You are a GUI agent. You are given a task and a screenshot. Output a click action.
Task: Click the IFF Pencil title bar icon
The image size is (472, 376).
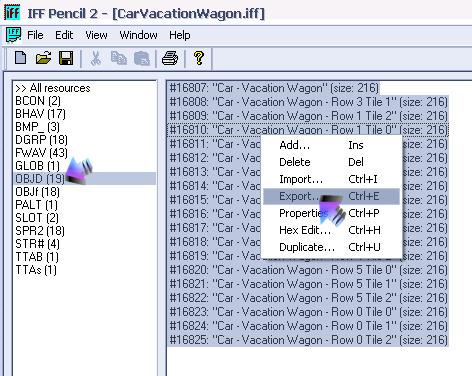pyautogui.click(x=12, y=13)
